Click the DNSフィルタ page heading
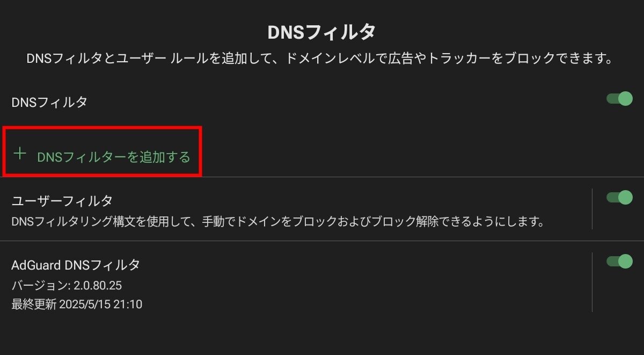The height and width of the screenshot is (355, 644). [321, 32]
